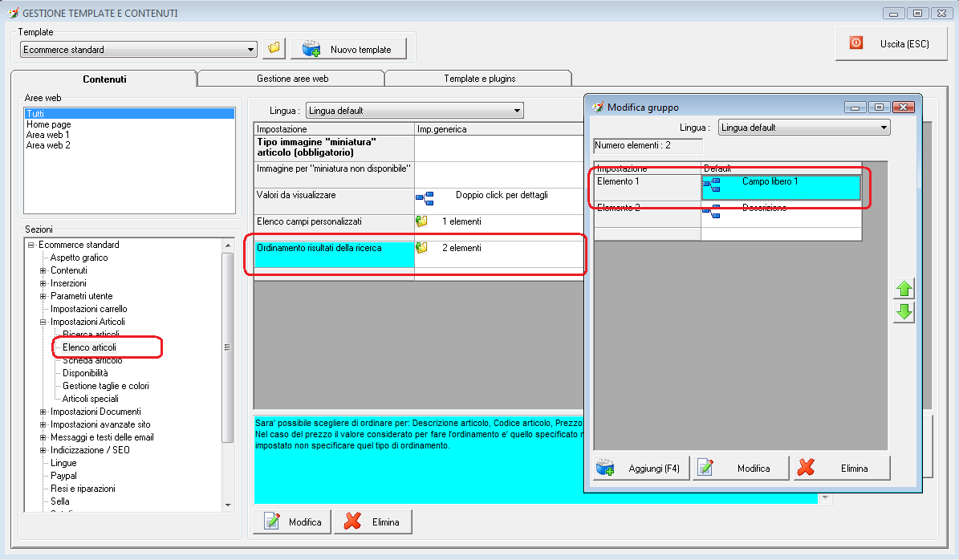Click main window Elimina button
Screen dimensions: 959x560
pos(373,522)
